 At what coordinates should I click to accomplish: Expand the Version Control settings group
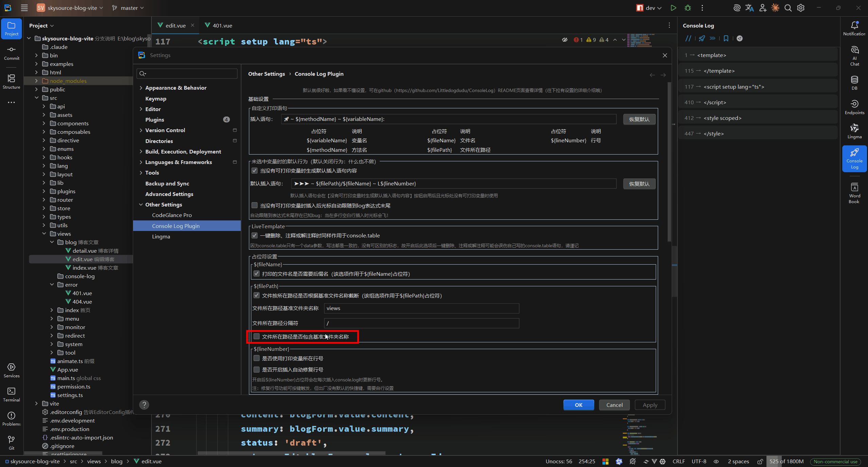click(141, 130)
